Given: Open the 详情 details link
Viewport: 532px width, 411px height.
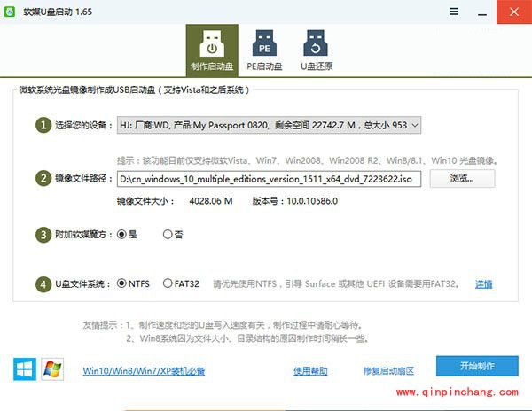Looking at the screenshot, I should pos(483,284).
